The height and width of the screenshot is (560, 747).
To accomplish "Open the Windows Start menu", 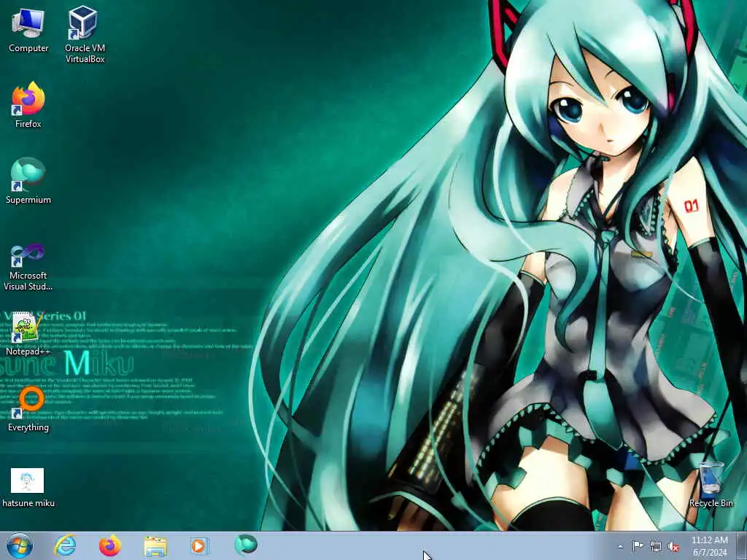I will 20,545.
